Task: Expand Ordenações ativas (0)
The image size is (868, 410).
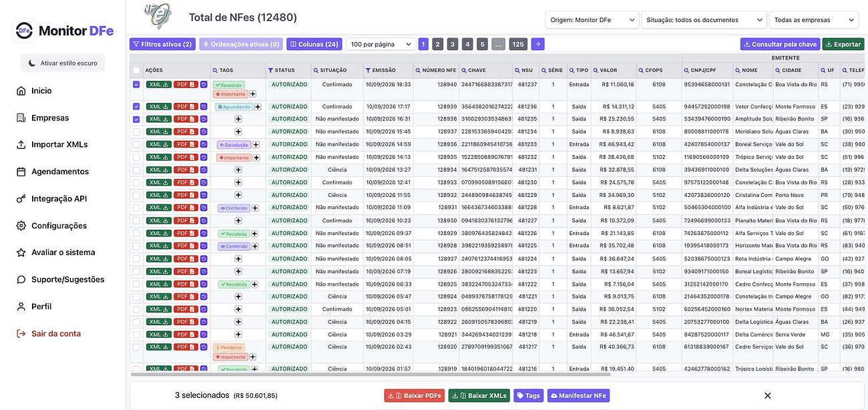Action: (x=241, y=44)
